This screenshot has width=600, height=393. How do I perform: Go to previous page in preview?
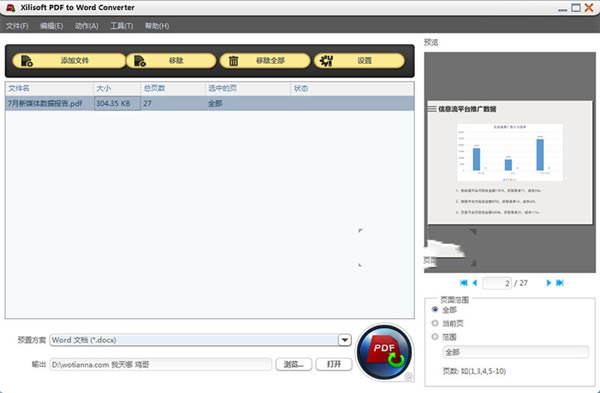pyautogui.click(x=475, y=283)
